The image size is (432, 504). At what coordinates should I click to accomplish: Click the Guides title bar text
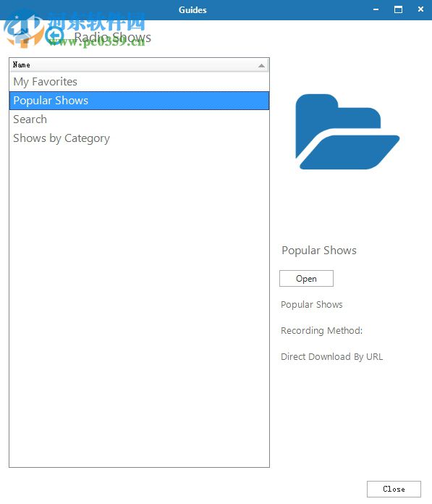192,10
